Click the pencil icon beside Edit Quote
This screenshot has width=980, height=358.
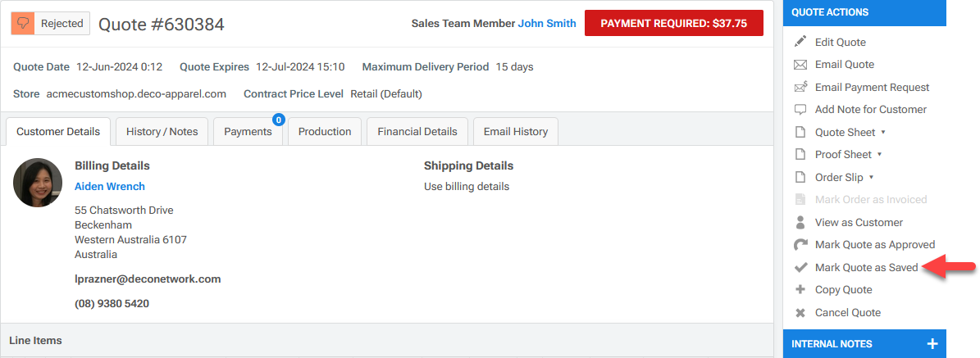[800, 42]
